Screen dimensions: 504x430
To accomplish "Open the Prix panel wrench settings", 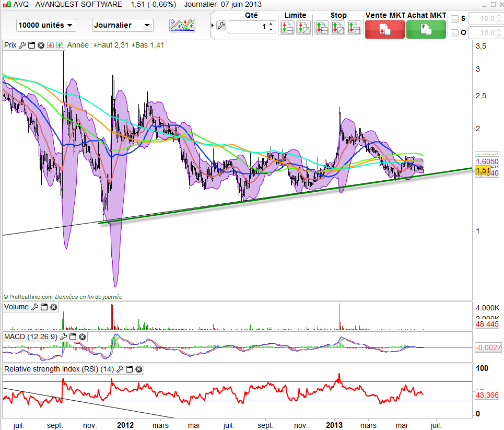I will coord(22,45).
